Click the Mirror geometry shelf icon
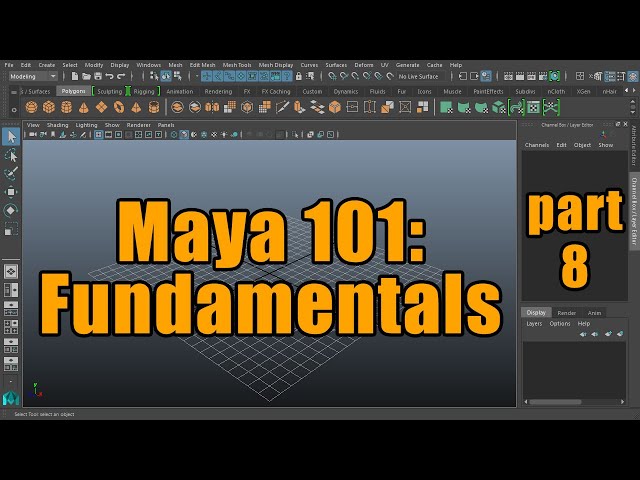The height and width of the screenshot is (480, 640). [x=212, y=107]
